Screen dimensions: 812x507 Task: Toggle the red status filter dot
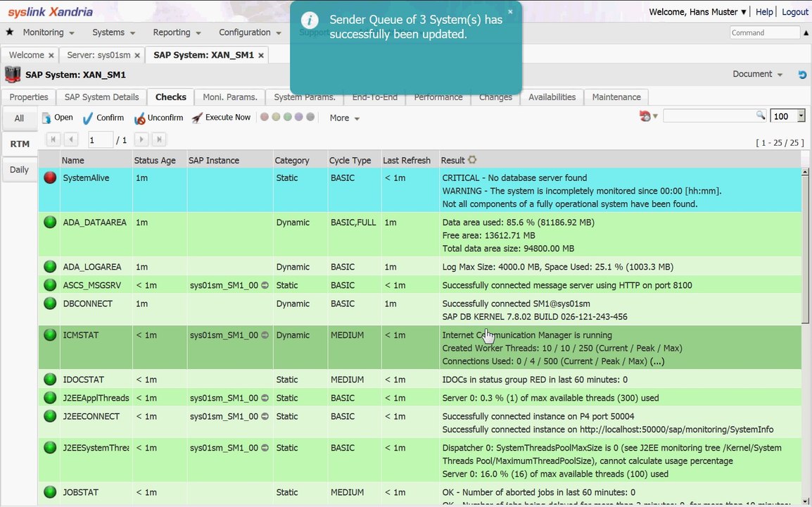click(264, 117)
